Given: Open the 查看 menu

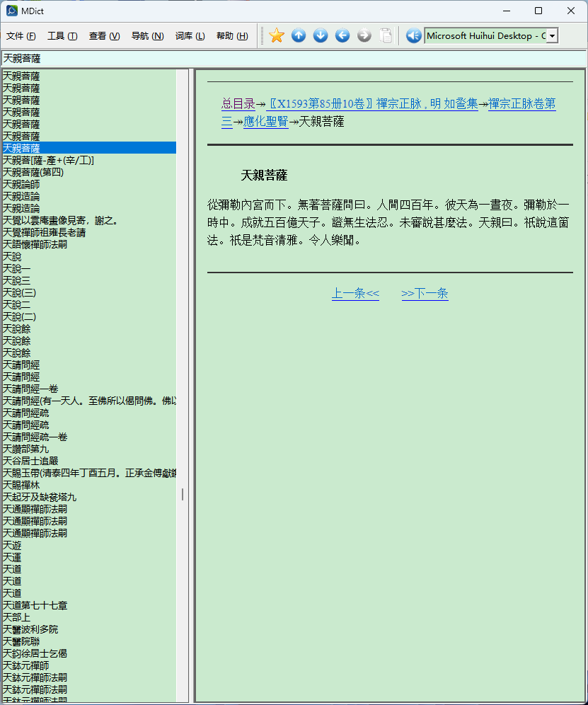Looking at the screenshot, I should click(104, 35).
